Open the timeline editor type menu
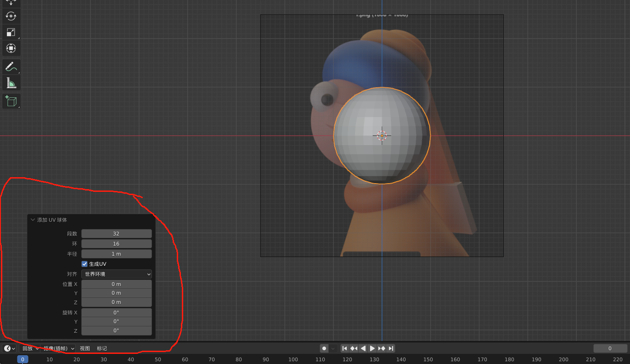Viewport: 630px width, 364px height. pyautogui.click(x=10, y=348)
